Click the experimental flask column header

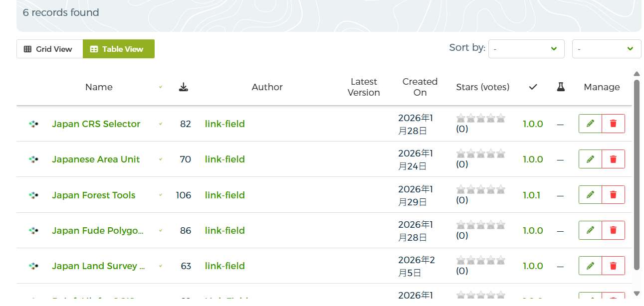[x=561, y=87]
